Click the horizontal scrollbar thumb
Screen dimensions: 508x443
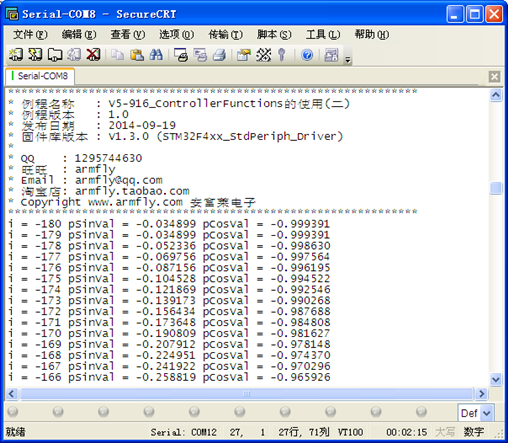click(x=247, y=394)
